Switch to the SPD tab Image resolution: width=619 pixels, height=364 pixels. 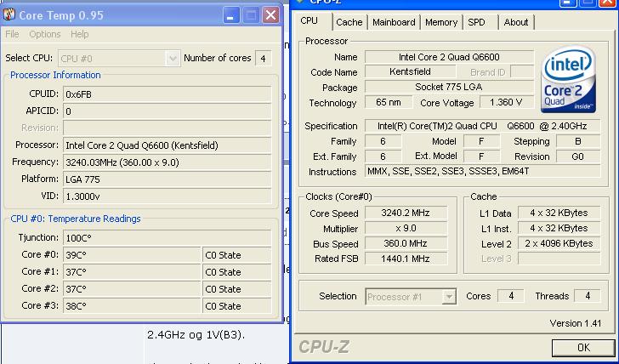tap(476, 22)
